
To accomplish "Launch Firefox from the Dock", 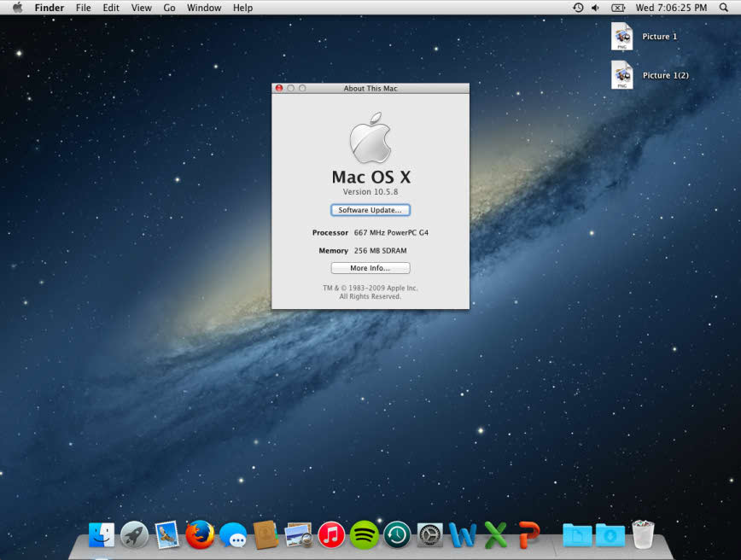I will pyautogui.click(x=199, y=535).
